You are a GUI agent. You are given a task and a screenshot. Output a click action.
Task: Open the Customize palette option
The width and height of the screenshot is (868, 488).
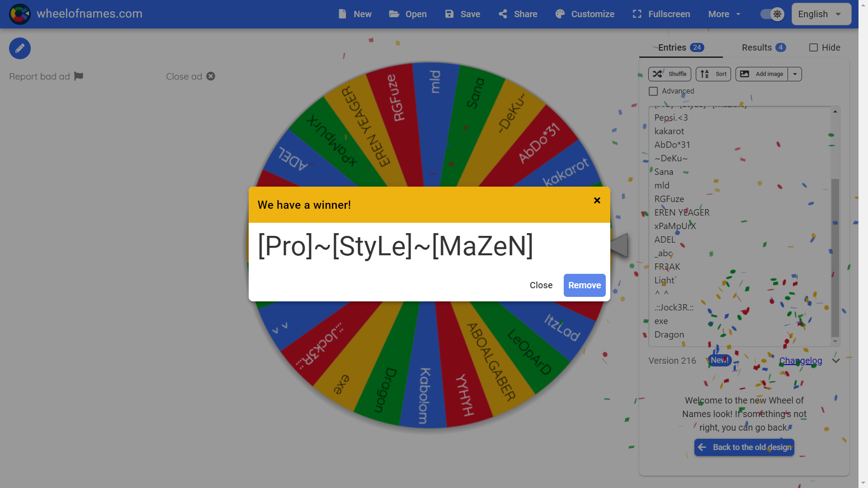585,14
